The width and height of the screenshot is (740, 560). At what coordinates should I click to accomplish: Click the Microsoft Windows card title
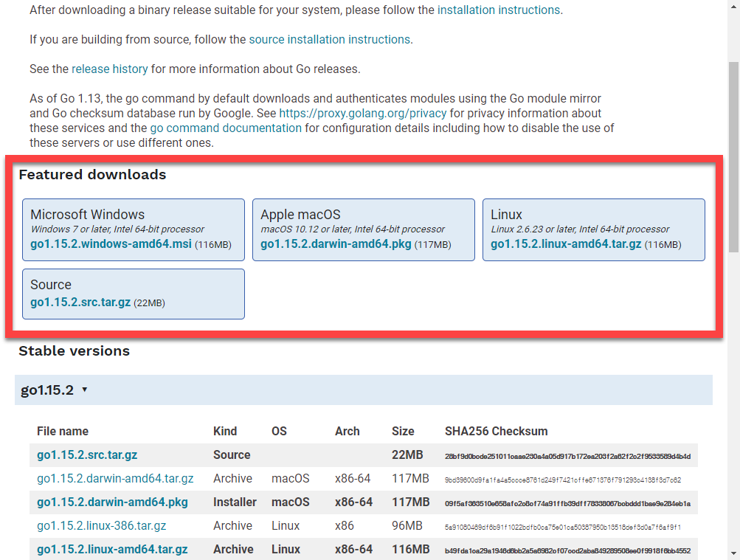87,215
